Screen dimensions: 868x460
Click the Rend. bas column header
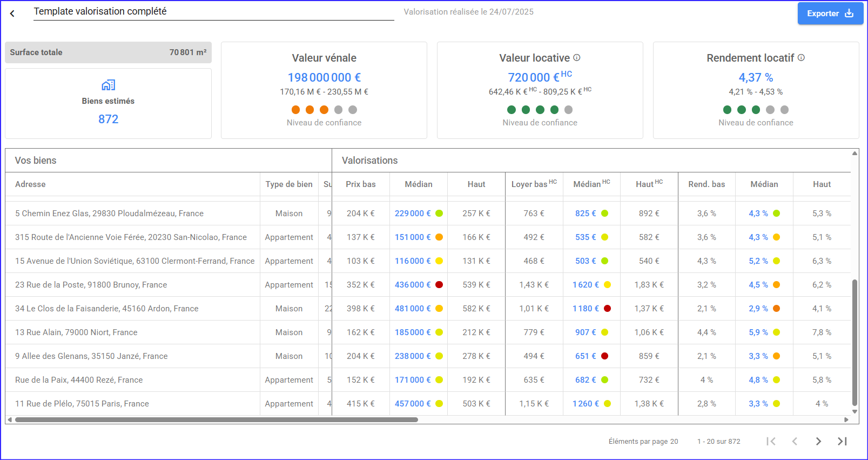coord(706,184)
